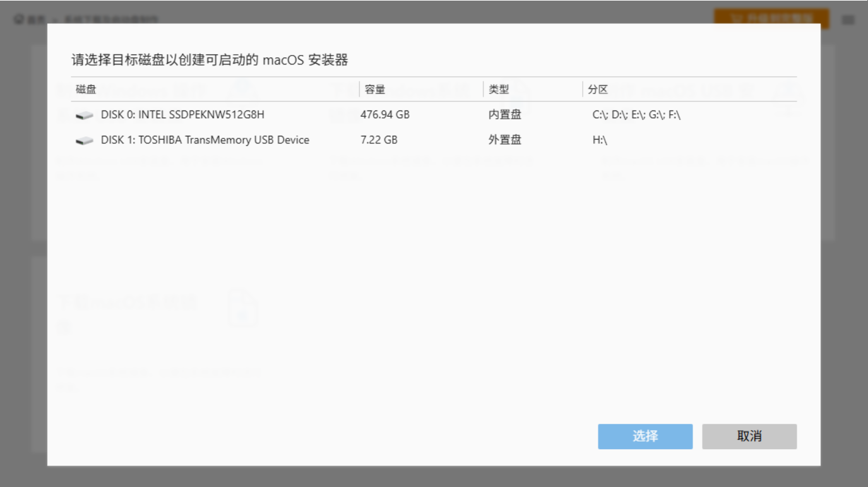Viewport: 868px width, 487px height.
Task: Click the 分区 column header
Action: tap(597, 89)
